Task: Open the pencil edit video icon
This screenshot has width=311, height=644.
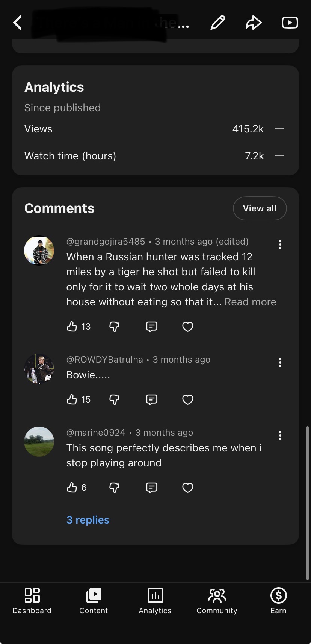Action: [x=218, y=23]
